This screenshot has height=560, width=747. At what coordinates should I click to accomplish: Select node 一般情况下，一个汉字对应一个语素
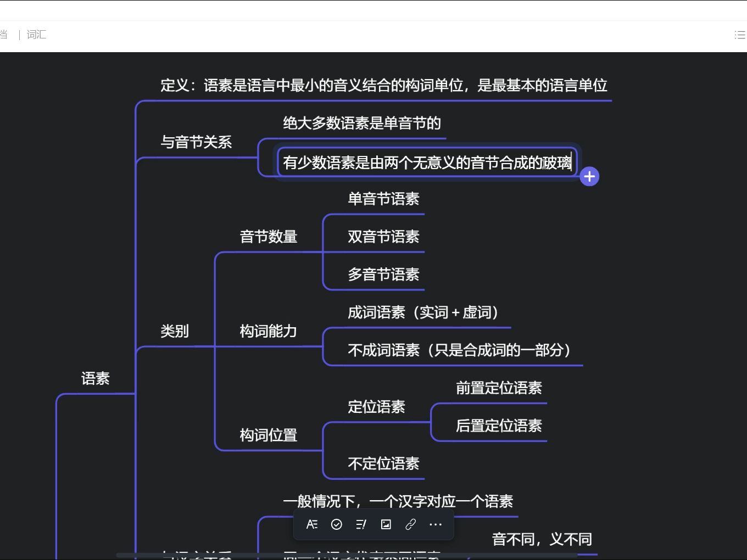398,501
